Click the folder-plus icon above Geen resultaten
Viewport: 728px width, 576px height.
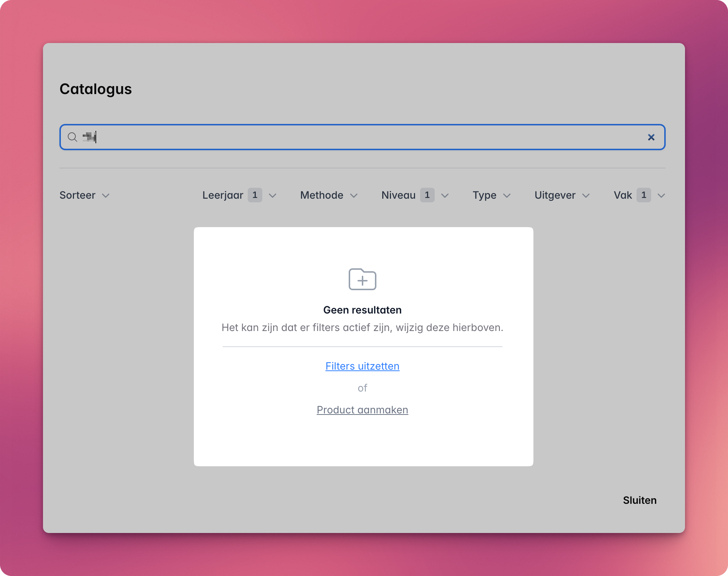(x=362, y=280)
